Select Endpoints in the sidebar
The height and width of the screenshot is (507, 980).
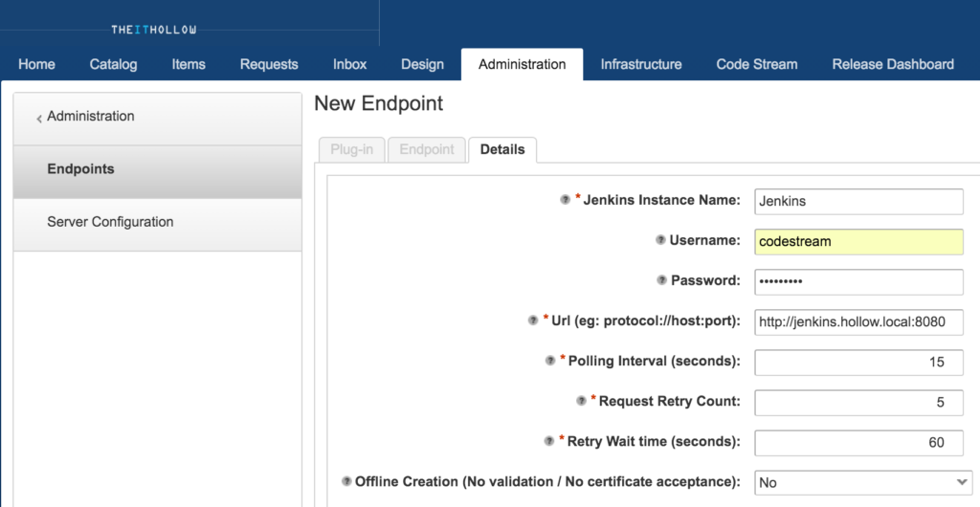coord(80,169)
